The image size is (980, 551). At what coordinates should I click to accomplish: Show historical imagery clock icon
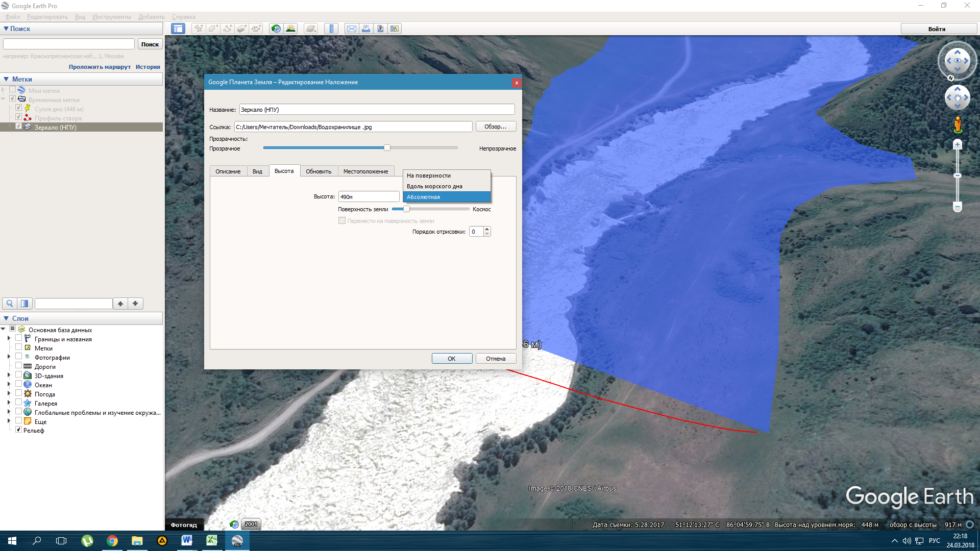(x=276, y=29)
